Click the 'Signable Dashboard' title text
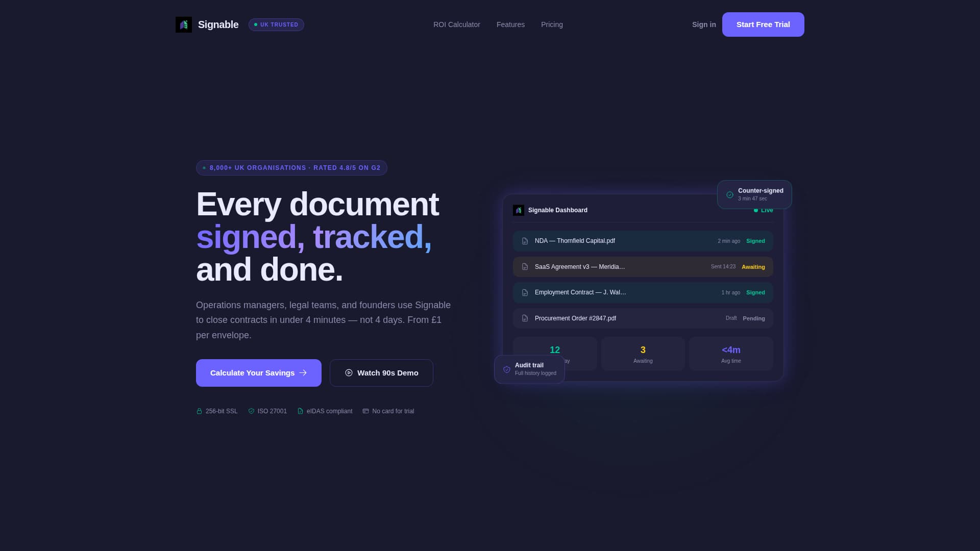This screenshot has width=980, height=551. [x=557, y=210]
